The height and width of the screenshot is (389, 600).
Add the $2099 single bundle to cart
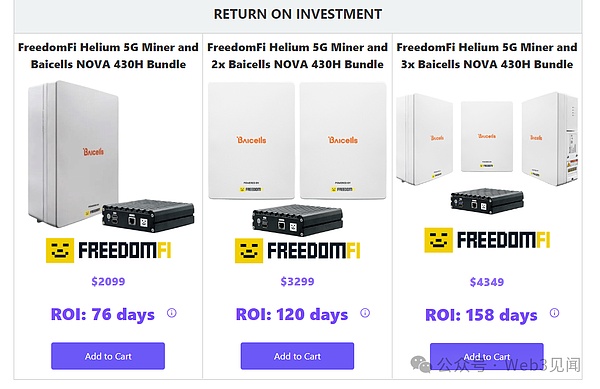coord(108,356)
